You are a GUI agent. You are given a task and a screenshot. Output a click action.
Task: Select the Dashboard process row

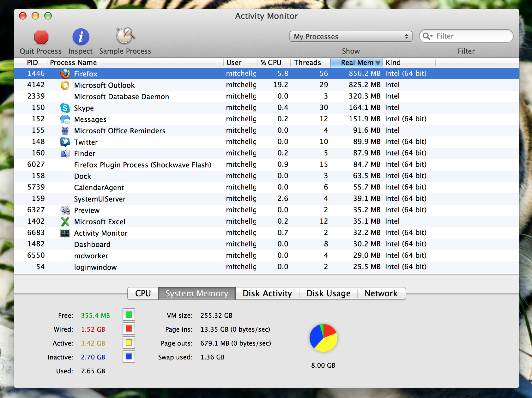[x=267, y=244]
